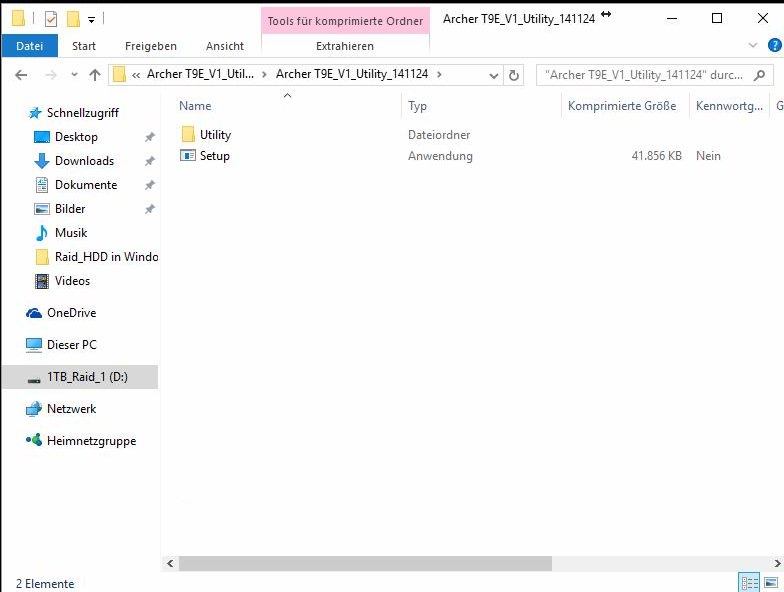Go back with the left arrow
This screenshot has height=592, width=784.
pyautogui.click(x=21, y=75)
